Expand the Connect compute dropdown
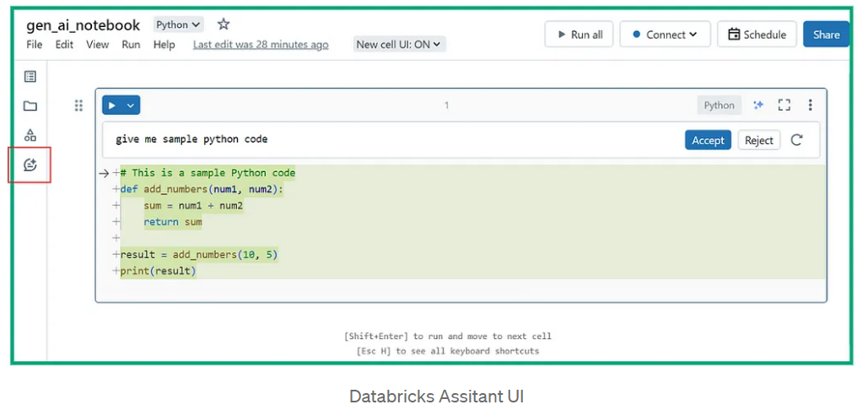 click(664, 35)
